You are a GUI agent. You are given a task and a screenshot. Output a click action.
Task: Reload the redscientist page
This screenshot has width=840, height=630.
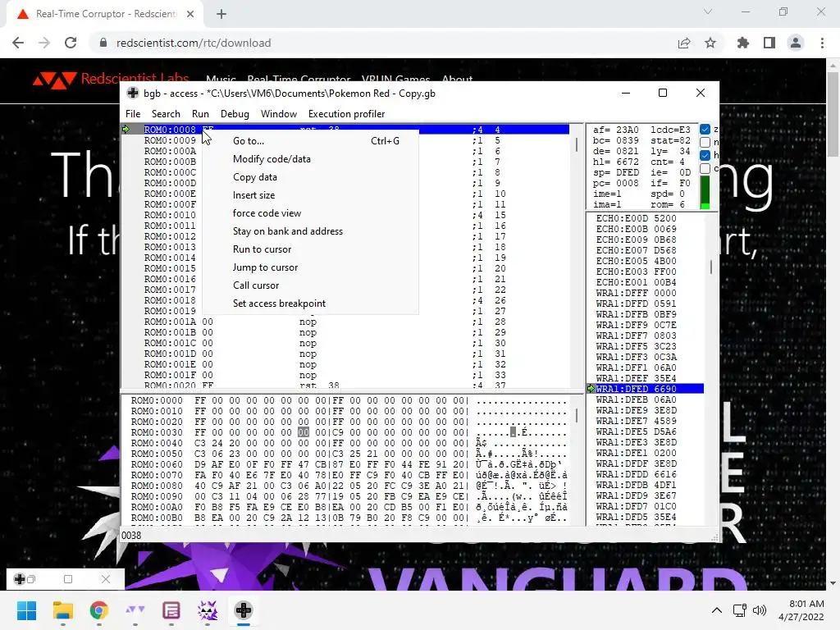click(x=71, y=43)
